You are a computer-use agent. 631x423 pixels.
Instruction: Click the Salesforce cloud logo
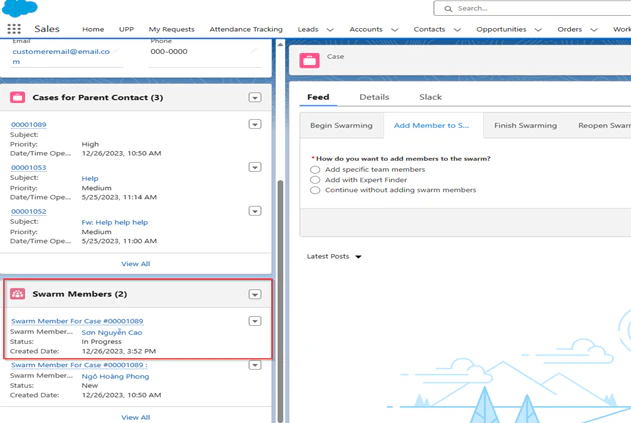pos(19,8)
